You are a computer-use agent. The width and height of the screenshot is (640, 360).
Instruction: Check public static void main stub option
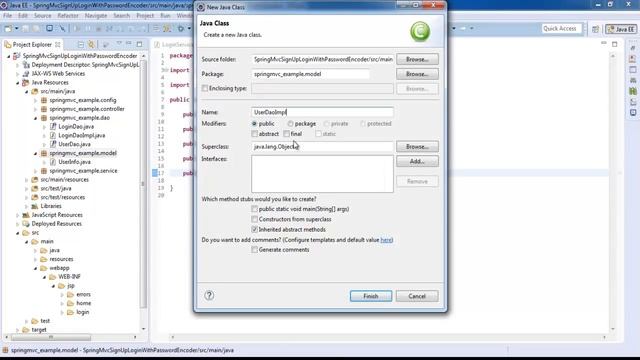(254, 209)
